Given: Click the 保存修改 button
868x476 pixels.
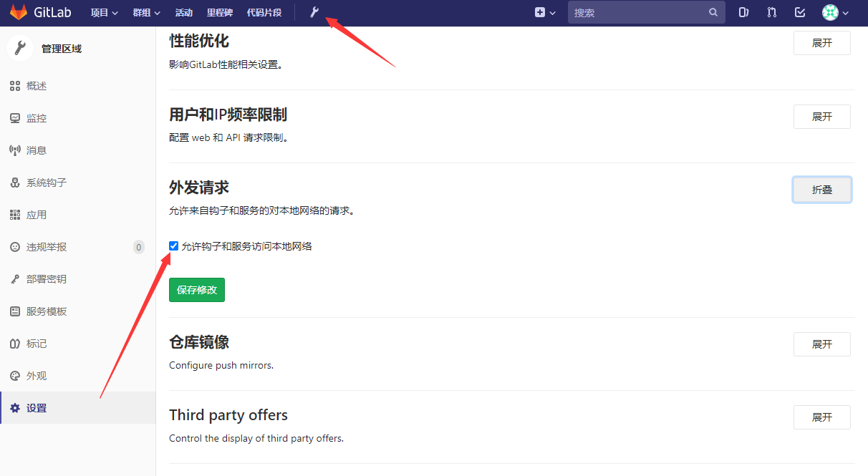Looking at the screenshot, I should point(196,290).
